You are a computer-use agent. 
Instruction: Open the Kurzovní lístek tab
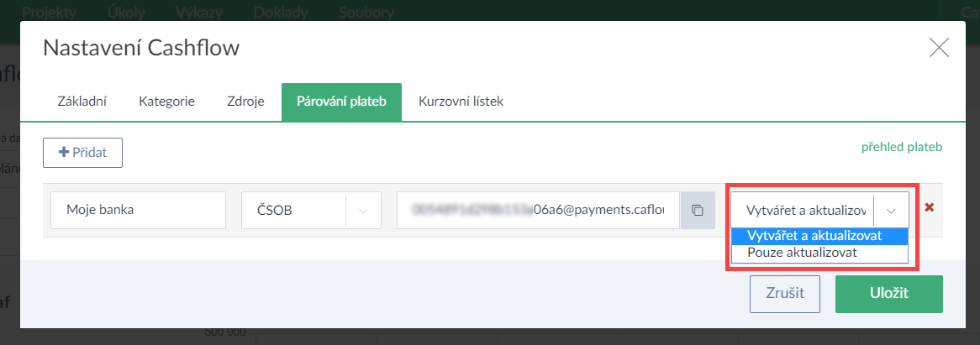pos(461,102)
